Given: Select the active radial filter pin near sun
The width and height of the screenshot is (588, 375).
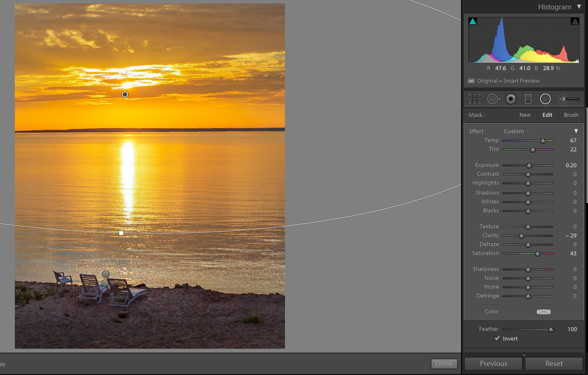Looking at the screenshot, I should coord(125,94).
